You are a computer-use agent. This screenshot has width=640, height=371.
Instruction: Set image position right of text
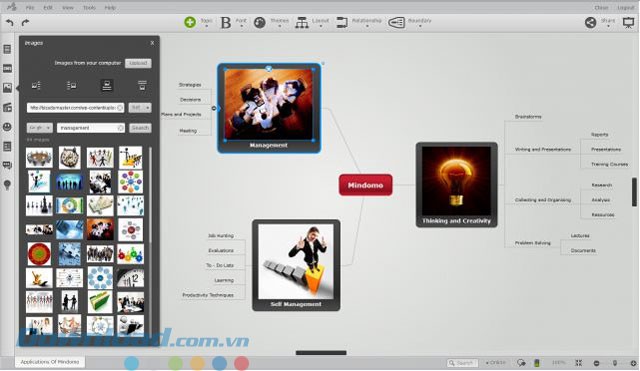pyautogui.click(x=71, y=85)
